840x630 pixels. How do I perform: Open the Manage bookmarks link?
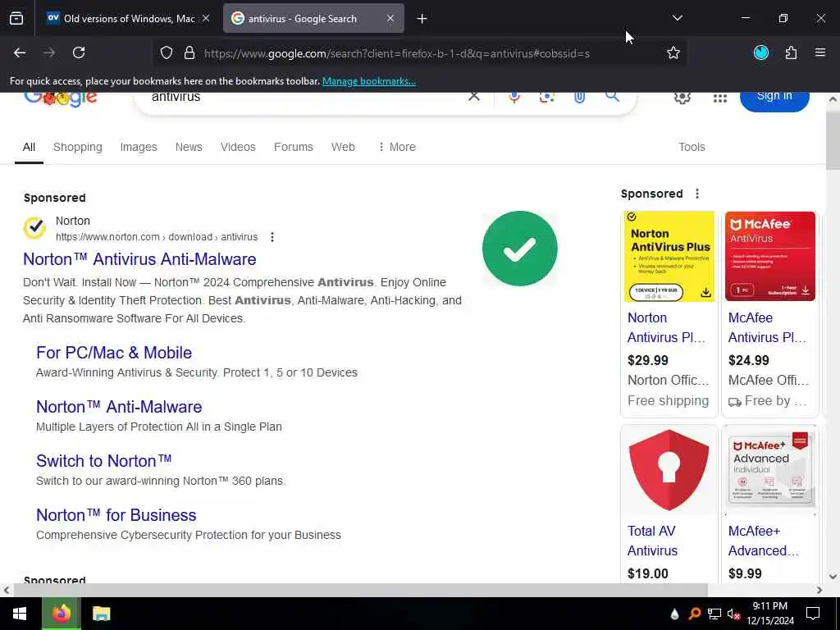coord(368,81)
